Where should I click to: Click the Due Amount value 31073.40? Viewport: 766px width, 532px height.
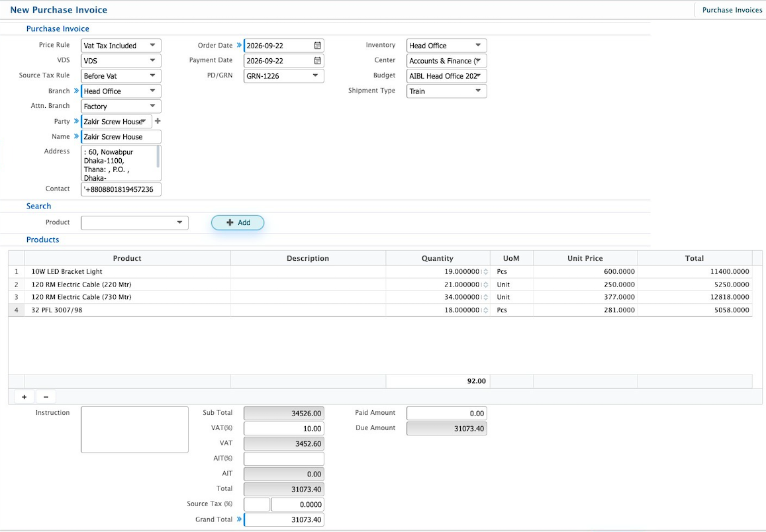(x=446, y=429)
